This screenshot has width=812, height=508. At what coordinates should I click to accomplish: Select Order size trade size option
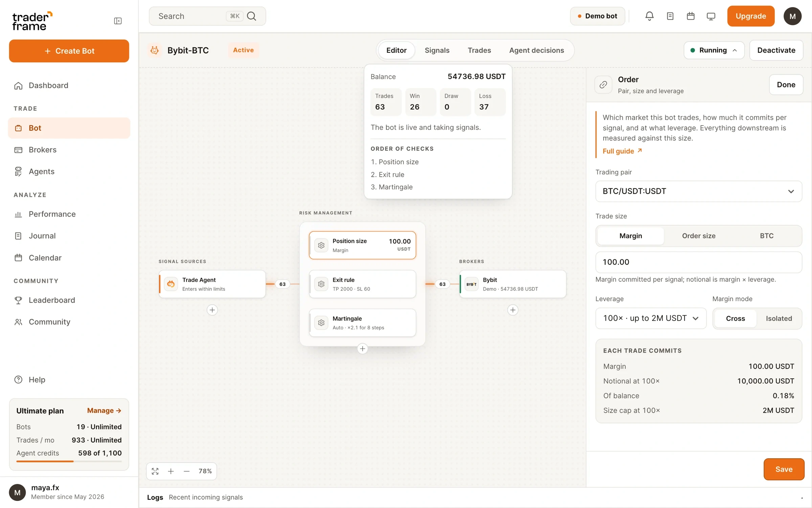[698, 236]
